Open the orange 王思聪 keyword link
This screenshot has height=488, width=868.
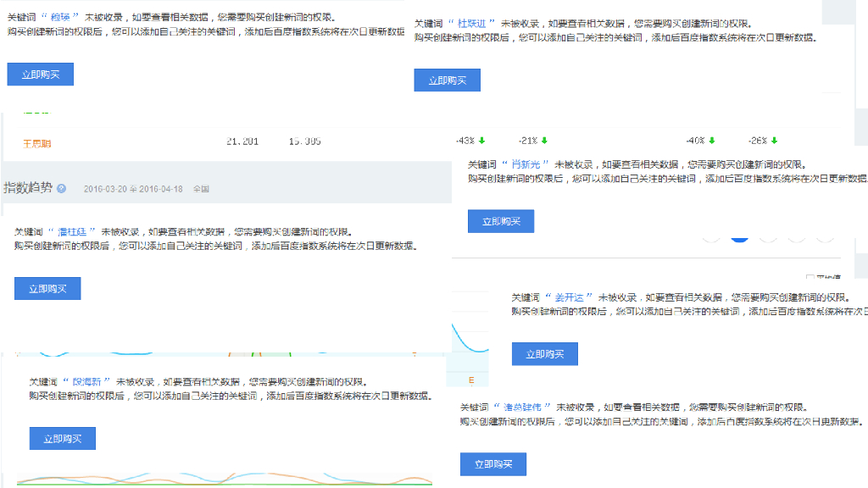pos(36,143)
